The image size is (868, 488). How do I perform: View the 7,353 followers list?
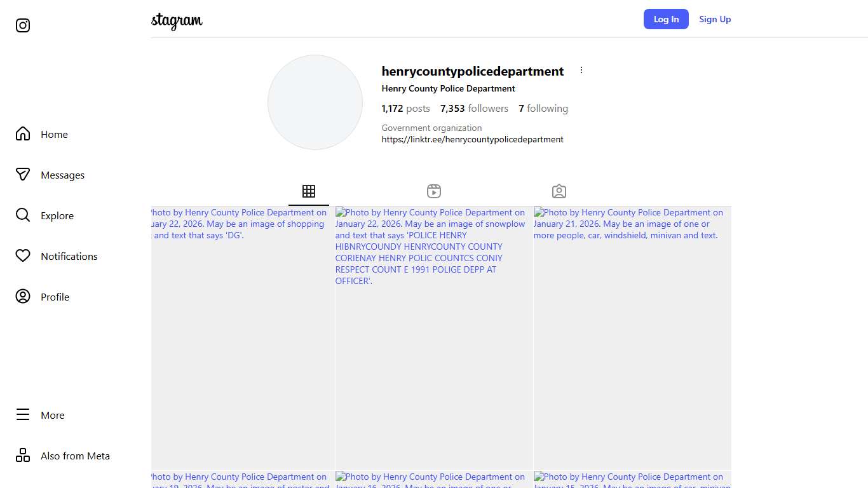pyautogui.click(x=474, y=109)
